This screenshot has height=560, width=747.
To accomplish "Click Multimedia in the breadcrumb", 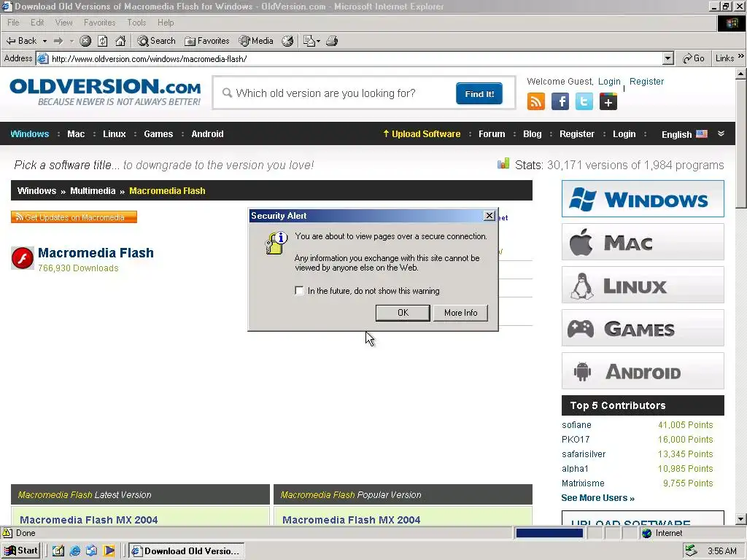I will (x=93, y=191).
